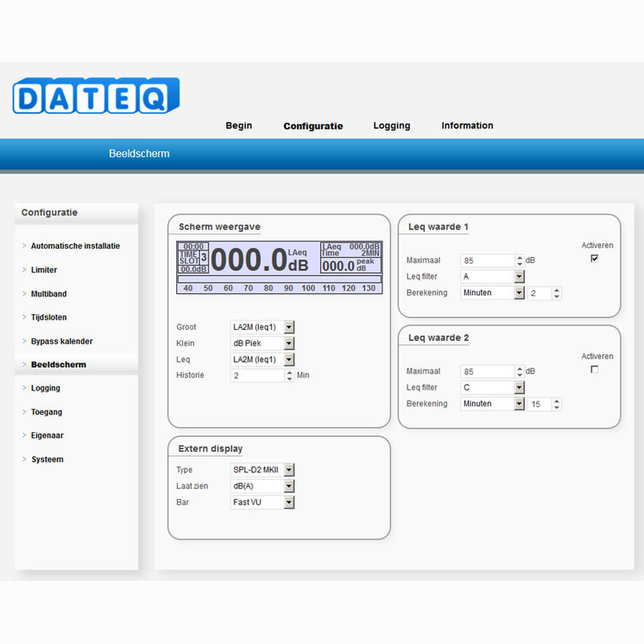Open Multiband settings in sidebar

click(50, 293)
